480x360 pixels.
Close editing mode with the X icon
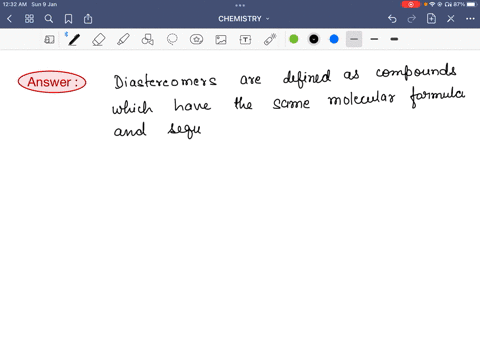[451, 19]
